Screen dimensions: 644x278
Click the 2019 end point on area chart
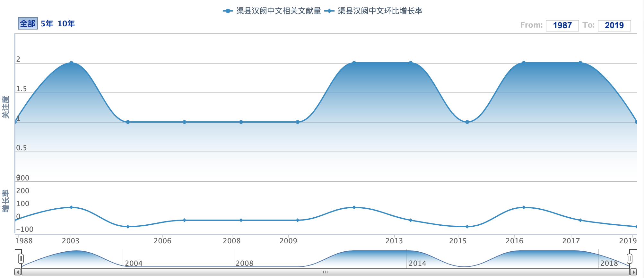pyautogui.click(x=636, y=122)
